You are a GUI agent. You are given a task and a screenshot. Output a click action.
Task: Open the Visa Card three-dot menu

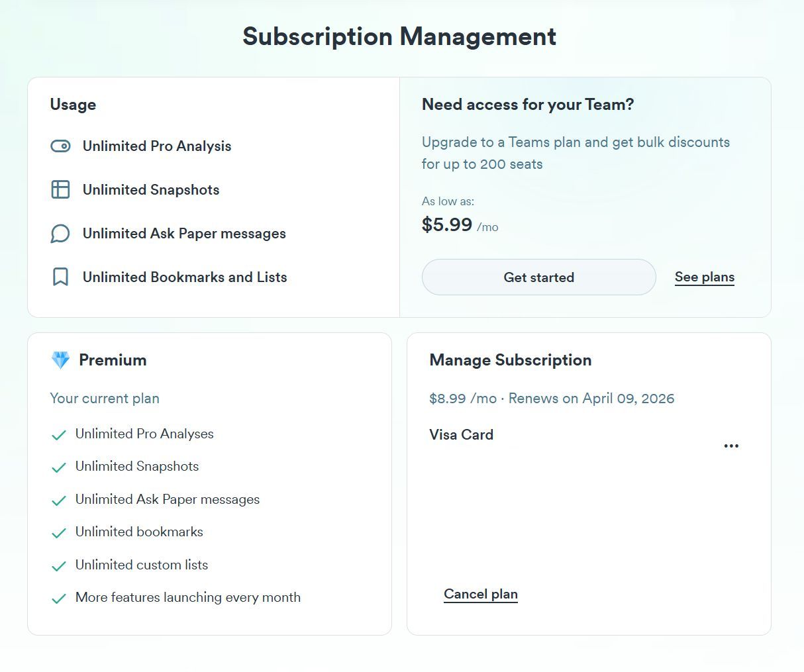click(x=731, y=446)
